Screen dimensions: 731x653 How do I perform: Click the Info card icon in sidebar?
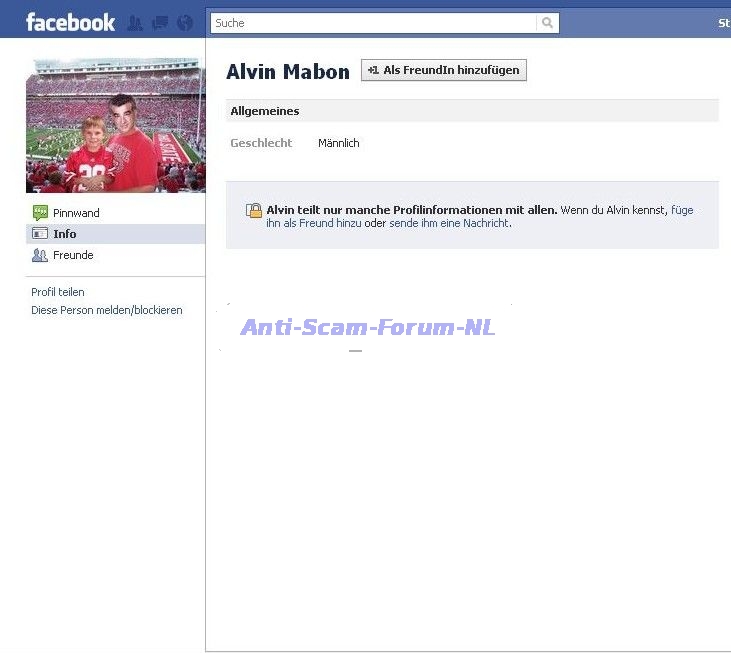(40, 234)
